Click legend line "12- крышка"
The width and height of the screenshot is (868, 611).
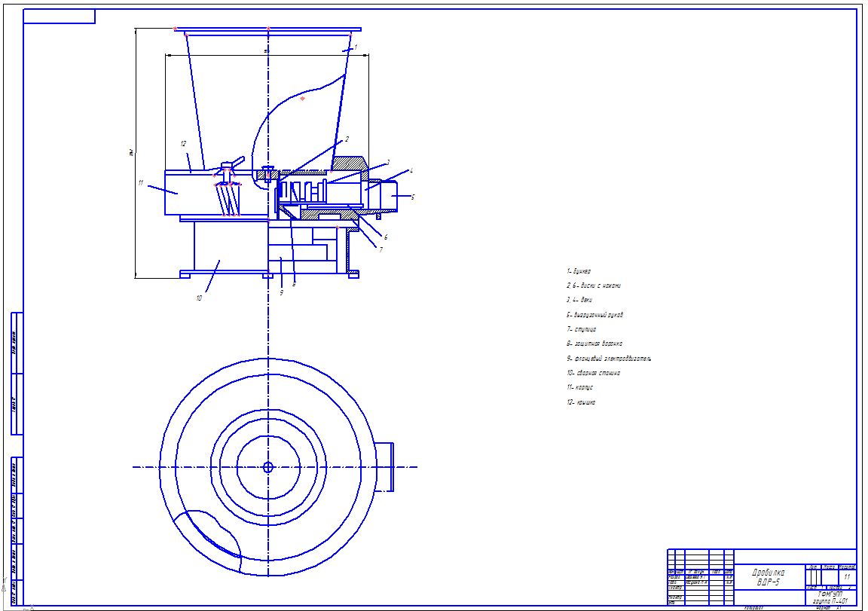pyautogui.click(x=581, y=402)
